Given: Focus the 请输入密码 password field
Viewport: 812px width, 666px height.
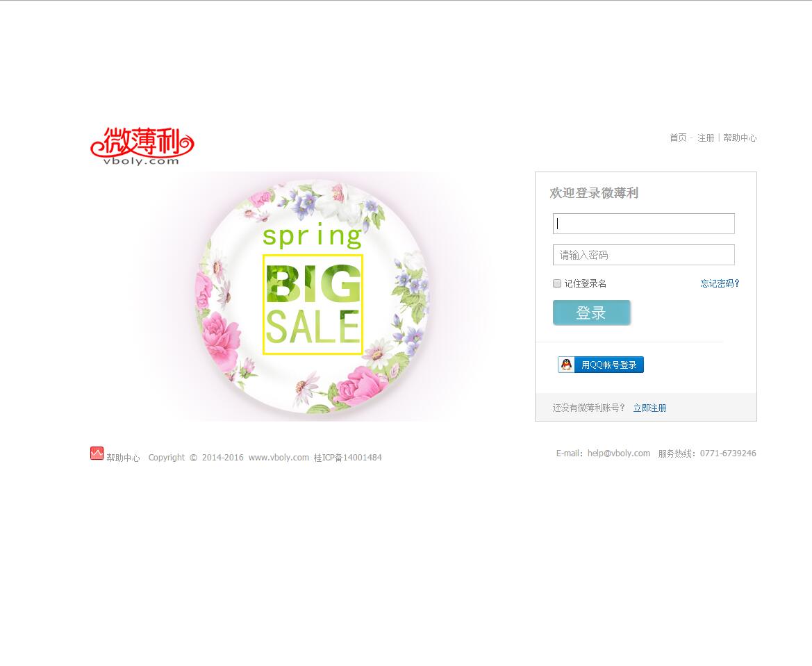Looking at the screenshot, I should click(x=644, y=255).
